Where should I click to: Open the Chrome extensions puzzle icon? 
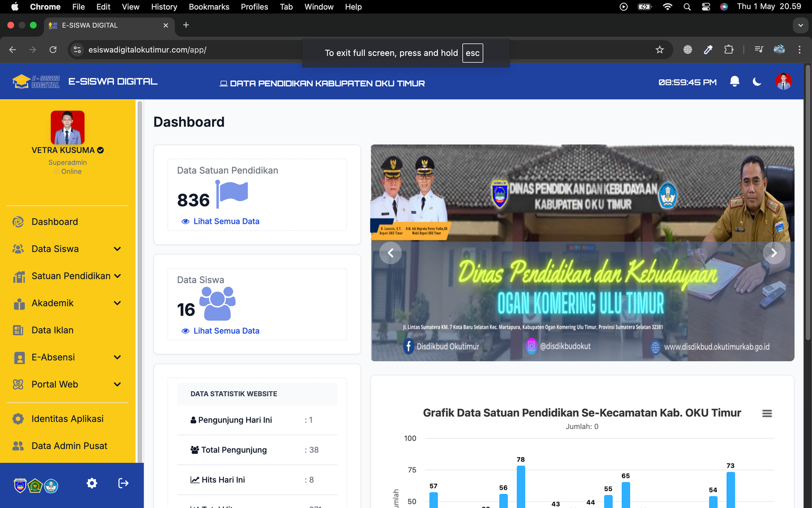click(x=729, y=50)
